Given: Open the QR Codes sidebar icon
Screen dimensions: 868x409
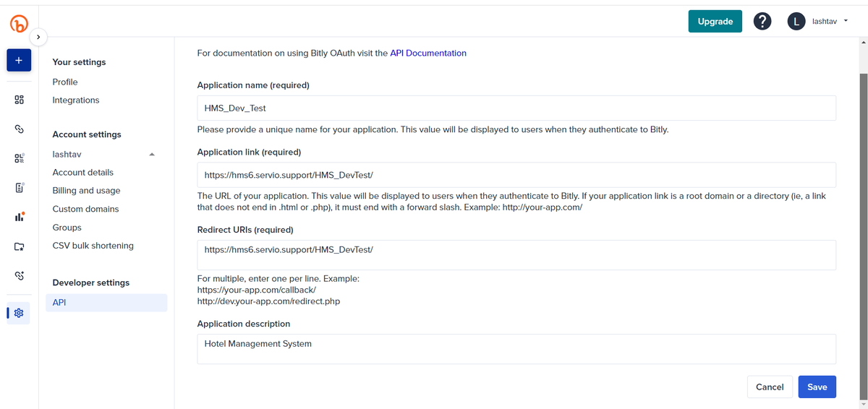Looking at the screenshot, I should pyautogui.click(x=20, y=158).
